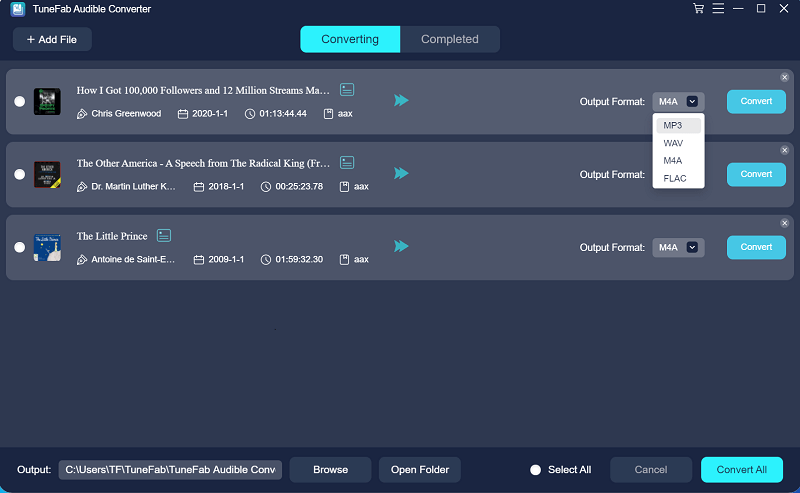Open the shopping cart icon in title bar

pyautogui.click(x=698, y=9)
